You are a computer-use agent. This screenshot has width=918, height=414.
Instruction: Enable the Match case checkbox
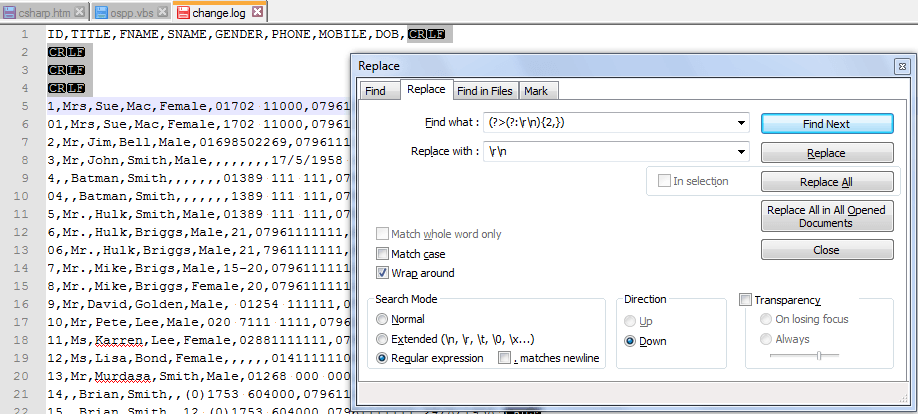click(x=382, y=254)
